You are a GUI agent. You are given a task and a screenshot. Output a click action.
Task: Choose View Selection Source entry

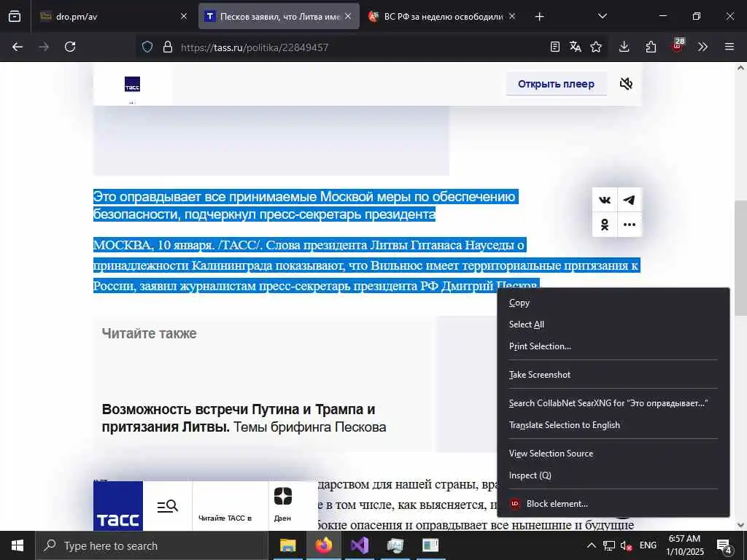click(613, 454)
